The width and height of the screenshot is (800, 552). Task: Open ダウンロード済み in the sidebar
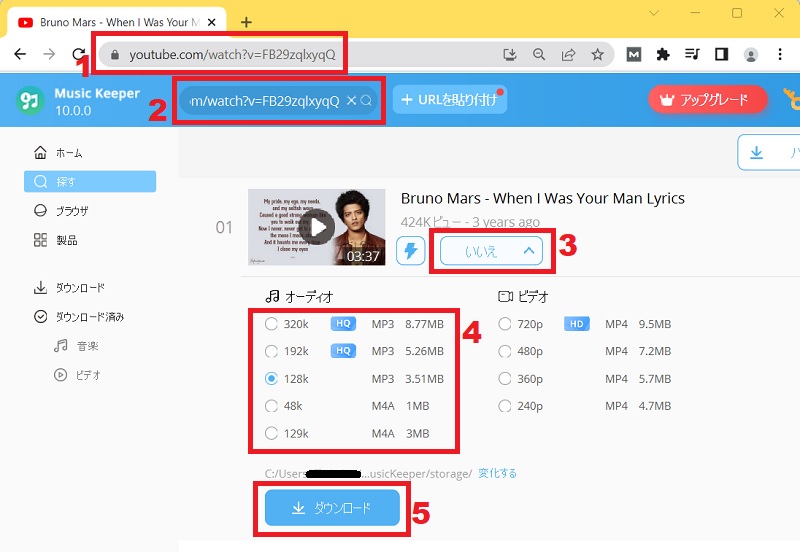[79, 317]
